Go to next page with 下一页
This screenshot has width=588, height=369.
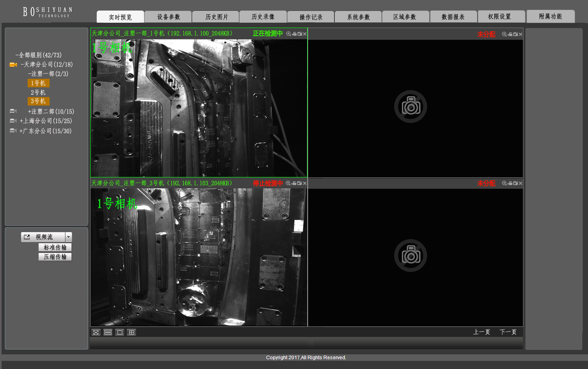(x=508, y=332)
